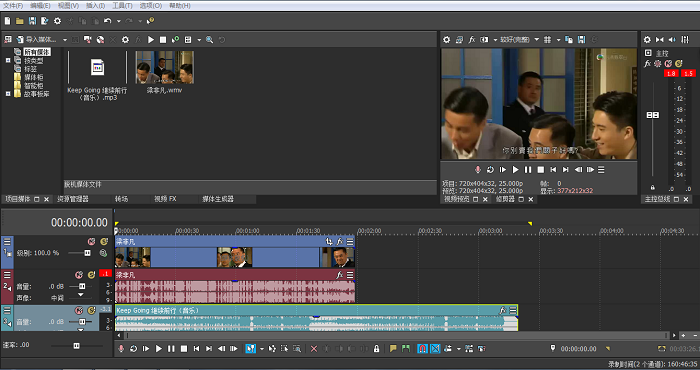Open video FX button in preview toolbar
The height and width of the screenshot is (370, 700).
(x=471, y=40)
